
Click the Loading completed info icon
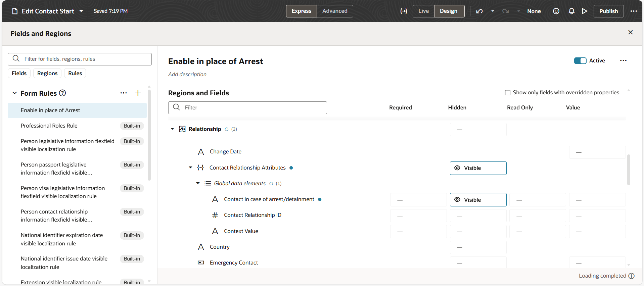pyautogui.click(x=632, y=276)
